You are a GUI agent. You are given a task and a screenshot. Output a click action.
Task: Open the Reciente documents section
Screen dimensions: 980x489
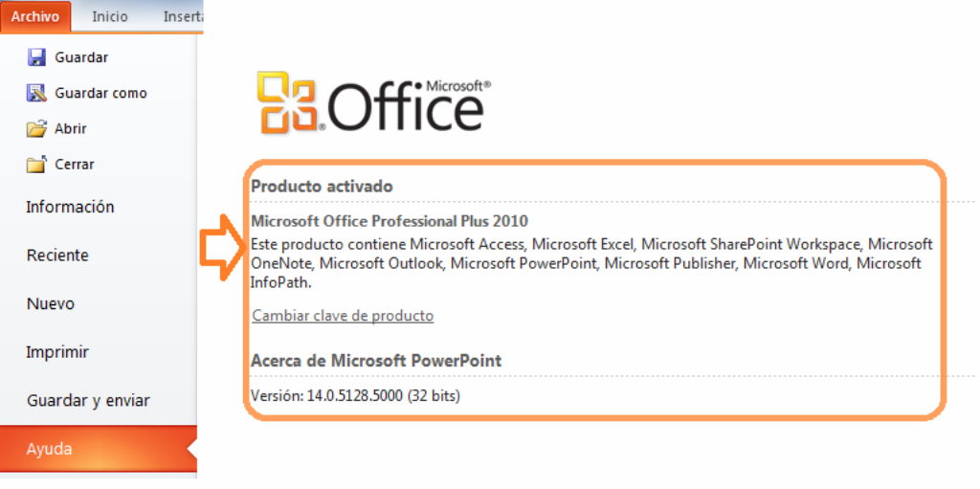click(57, 256)
